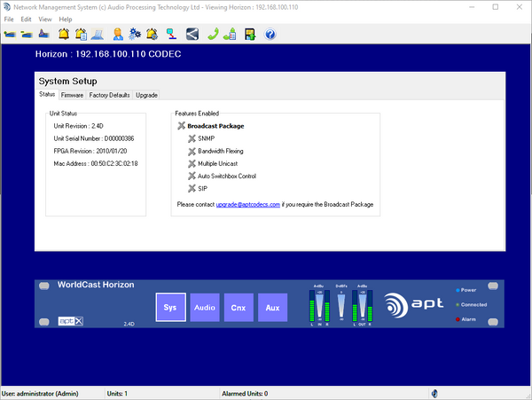
Task: Click the FPGA Revision : 2010/01/20 text
Action: pyautogui.click(x=90, y=151)
